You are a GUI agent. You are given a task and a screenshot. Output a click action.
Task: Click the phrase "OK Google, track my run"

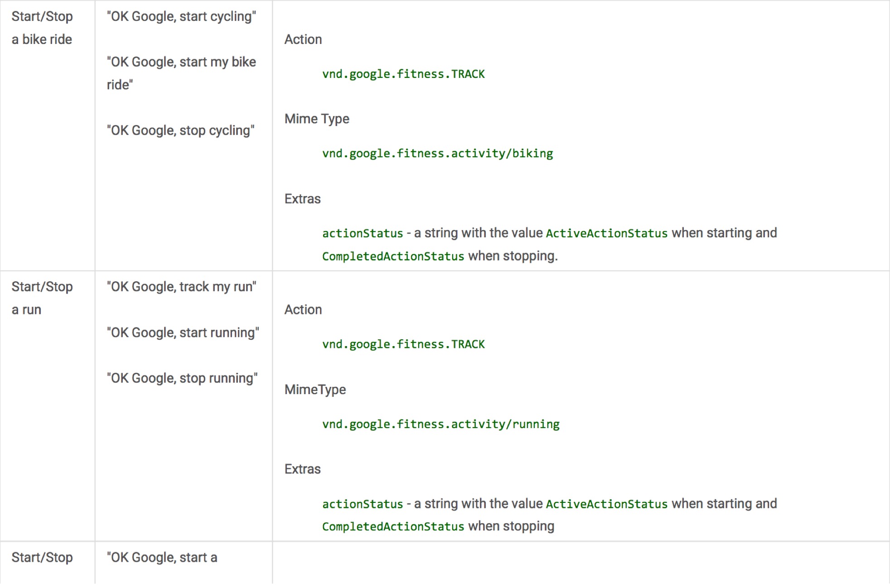(x=181, y=287)
